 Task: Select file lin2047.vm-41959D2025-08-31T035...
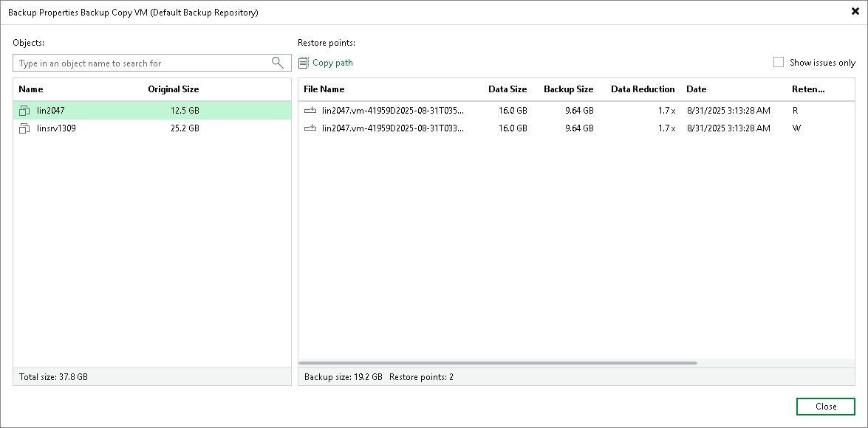[393, 111]
